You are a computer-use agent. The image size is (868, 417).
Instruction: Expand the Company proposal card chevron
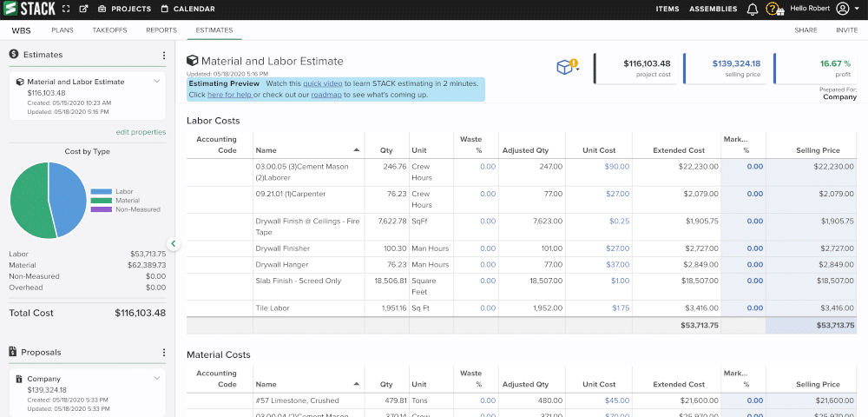point(157,379)
